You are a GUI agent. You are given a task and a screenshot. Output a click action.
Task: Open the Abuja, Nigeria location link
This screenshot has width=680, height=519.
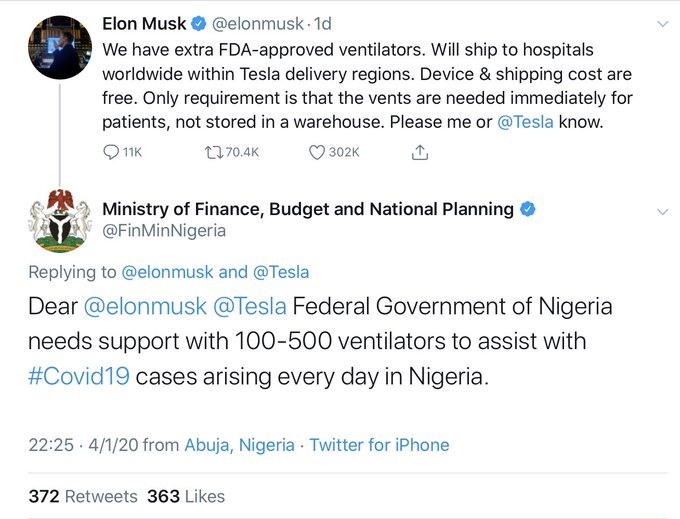tap(239, 445)
